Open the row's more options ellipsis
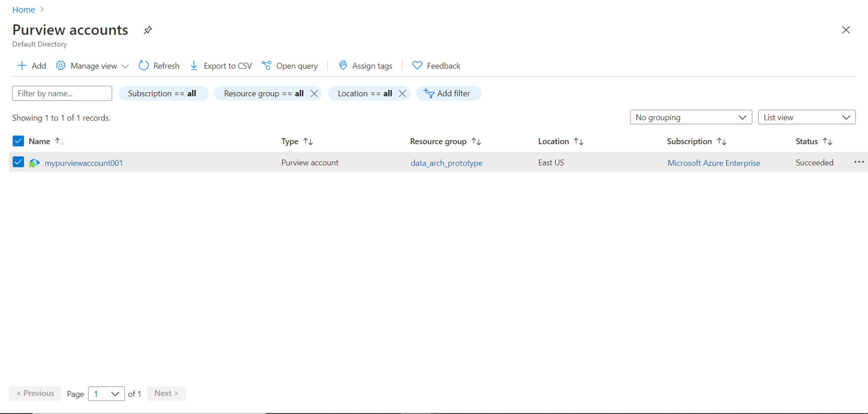868x414 pixels. pos(859,162)
